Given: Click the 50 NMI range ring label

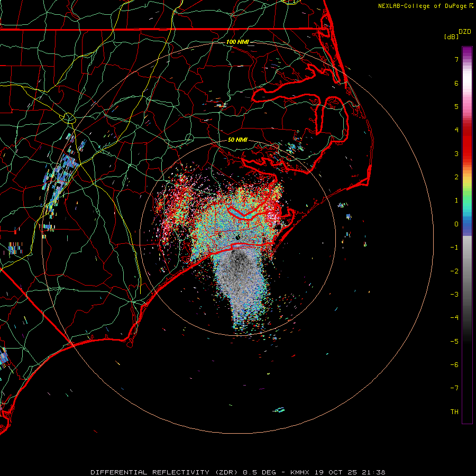Looking at the screenshot, I should coord(237,140).
